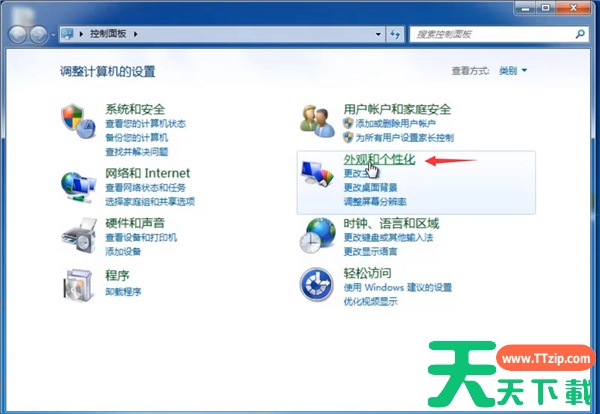
Task: Click the Network and Internet globe icon
Action: click(x=78, y=187)
